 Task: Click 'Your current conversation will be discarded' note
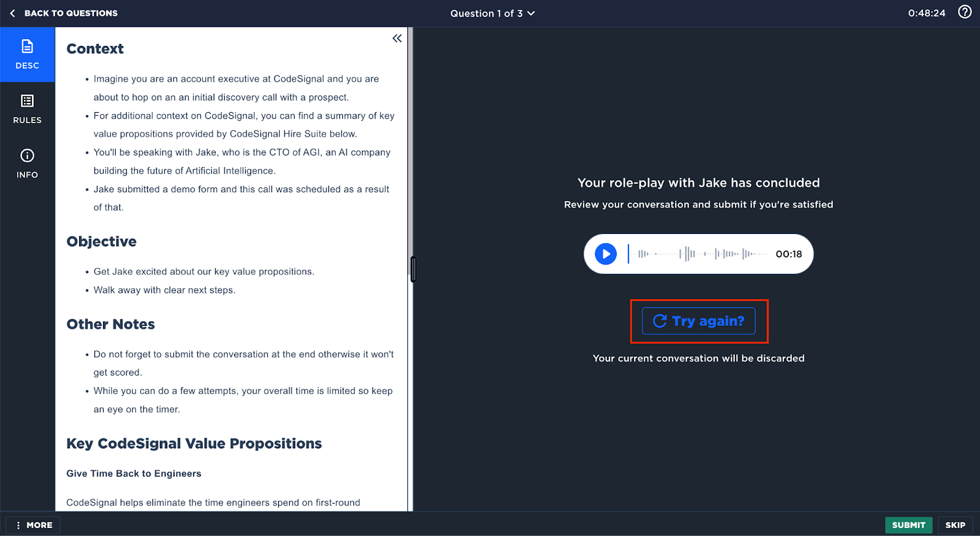point(698,358)
